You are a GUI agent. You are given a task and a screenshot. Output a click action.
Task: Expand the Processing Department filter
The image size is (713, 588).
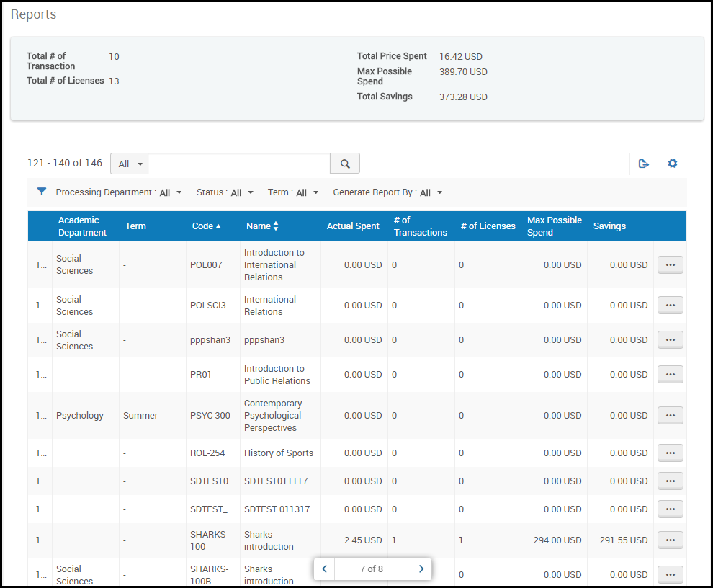(x=119, y=192)
